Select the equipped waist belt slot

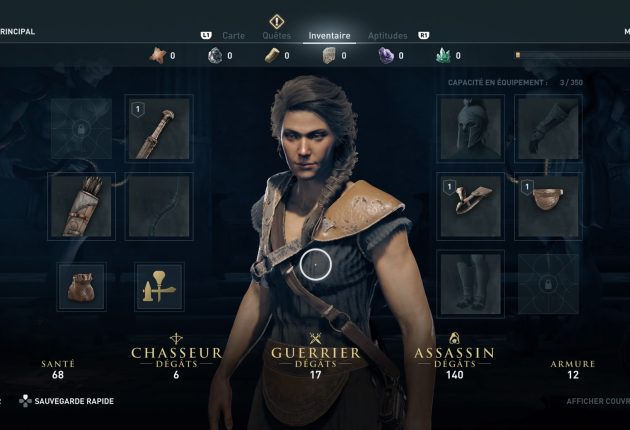tap(548, 207)
